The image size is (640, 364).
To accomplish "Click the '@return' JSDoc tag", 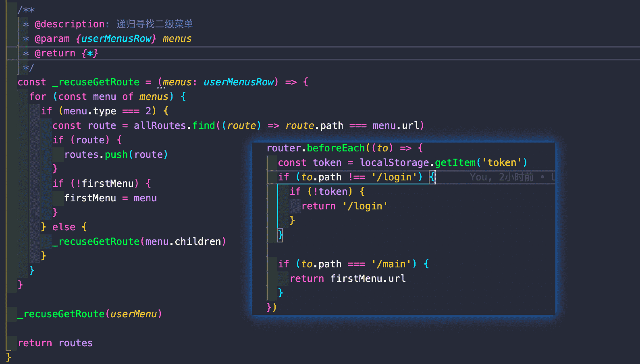I will 55,53.
